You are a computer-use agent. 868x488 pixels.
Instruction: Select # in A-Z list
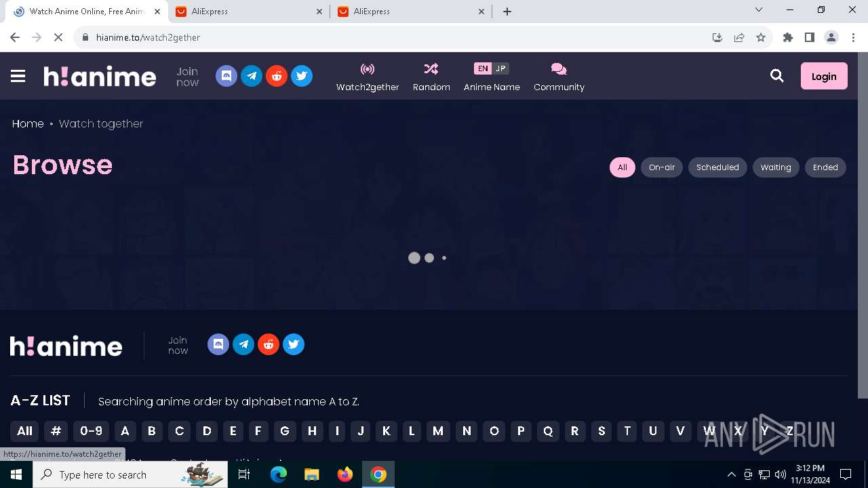tap(56, 431)
